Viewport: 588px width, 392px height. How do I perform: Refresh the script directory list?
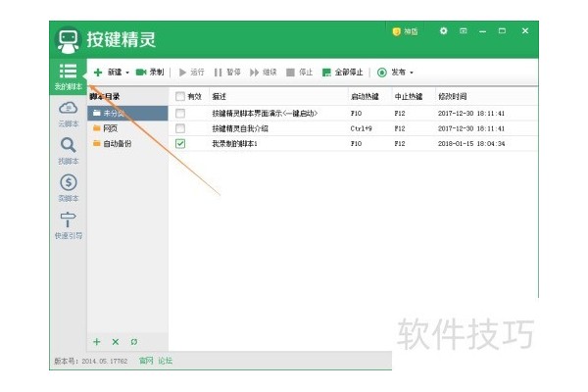click(x=134, y=342)
